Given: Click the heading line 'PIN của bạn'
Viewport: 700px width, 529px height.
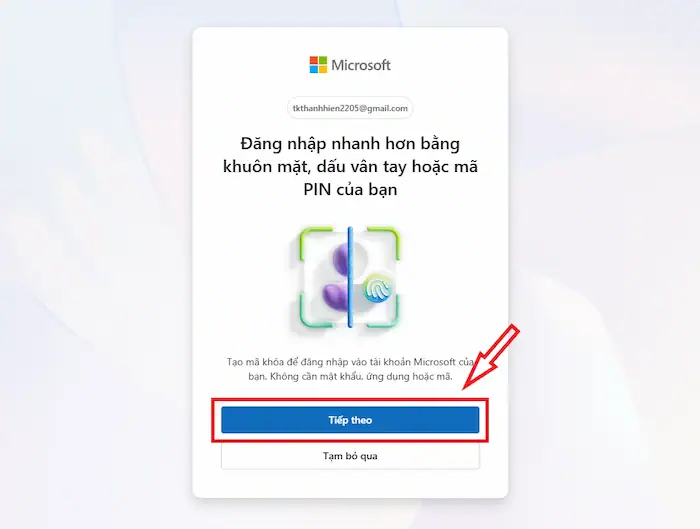Looking at the screenshot, I should (350, 189).
